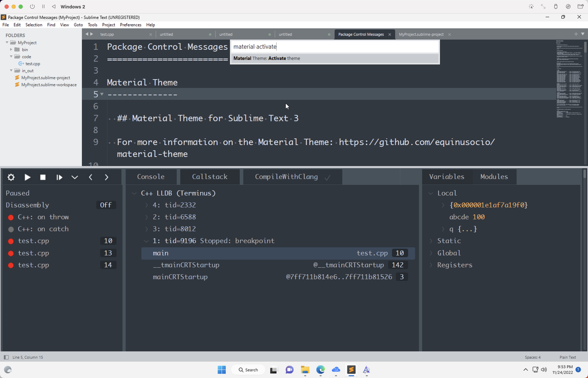Viewport: 588px width, 378px height.
Task: Switch to the Console tab
Action: [x=151, y=177]
